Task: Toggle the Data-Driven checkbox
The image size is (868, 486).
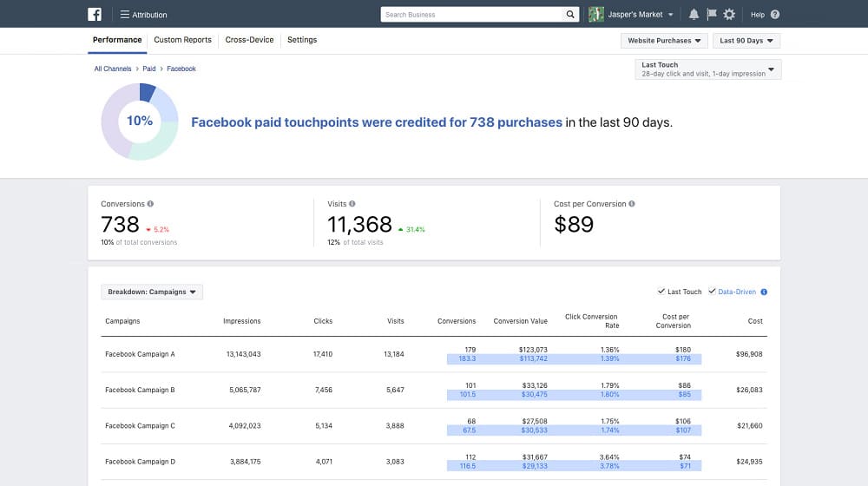Action: tap(712, 291)
